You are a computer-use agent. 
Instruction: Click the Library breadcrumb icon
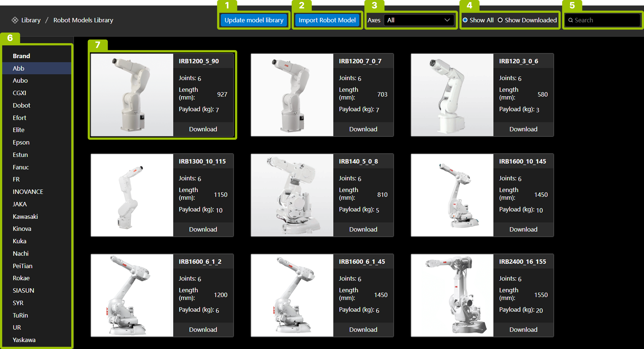pyautogui.click(x=15, y=20)
